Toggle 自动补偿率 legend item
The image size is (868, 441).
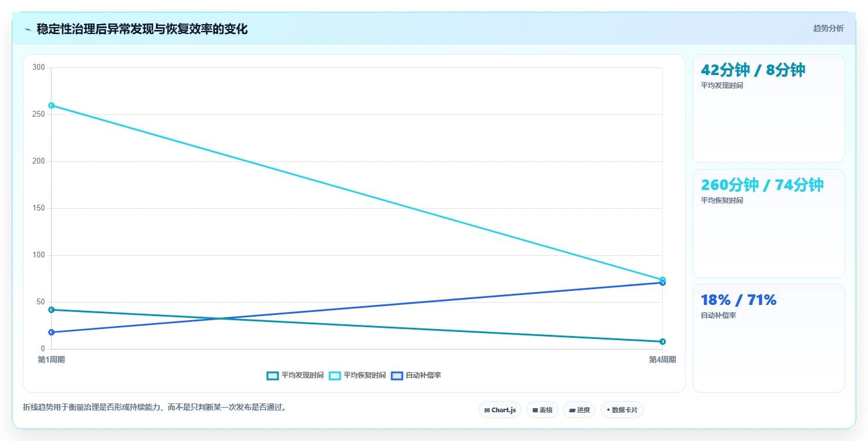pos(416,375)
